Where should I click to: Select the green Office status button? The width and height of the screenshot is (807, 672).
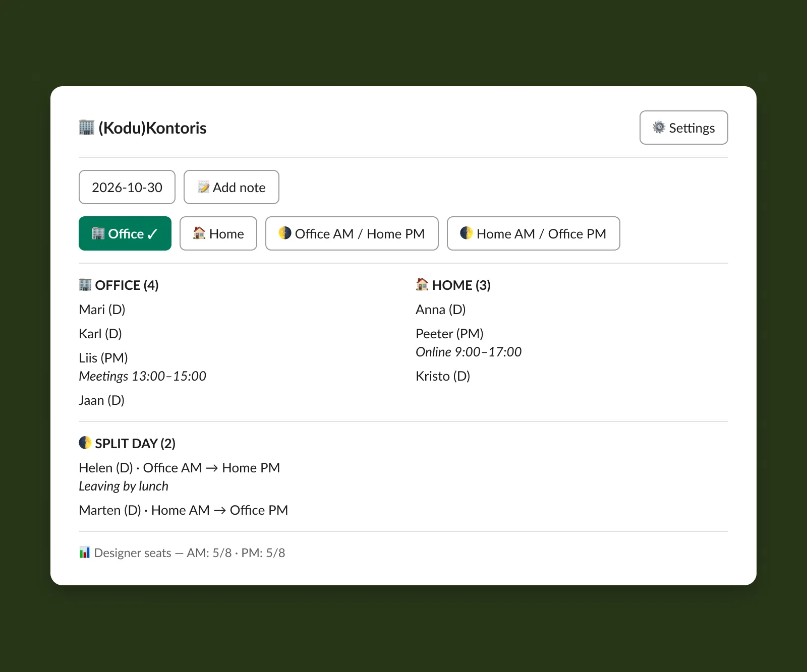tap(125, 233)
